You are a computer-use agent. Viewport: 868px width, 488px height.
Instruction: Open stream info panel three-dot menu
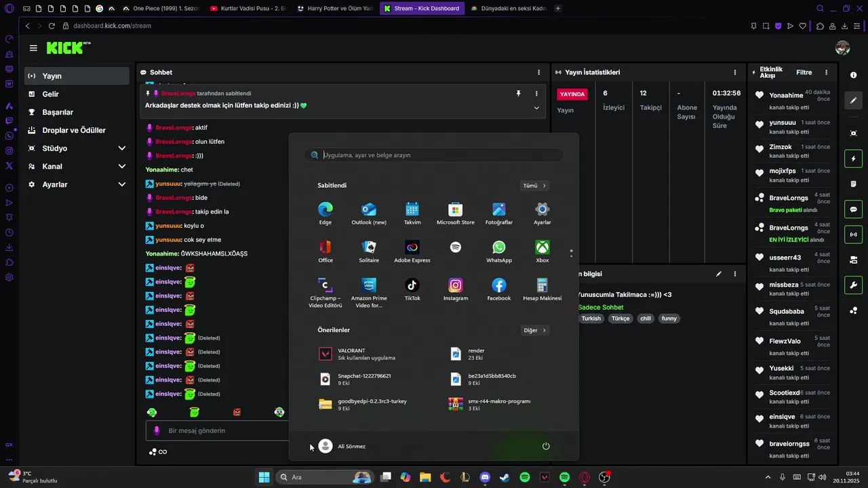(x=735, y=274)
